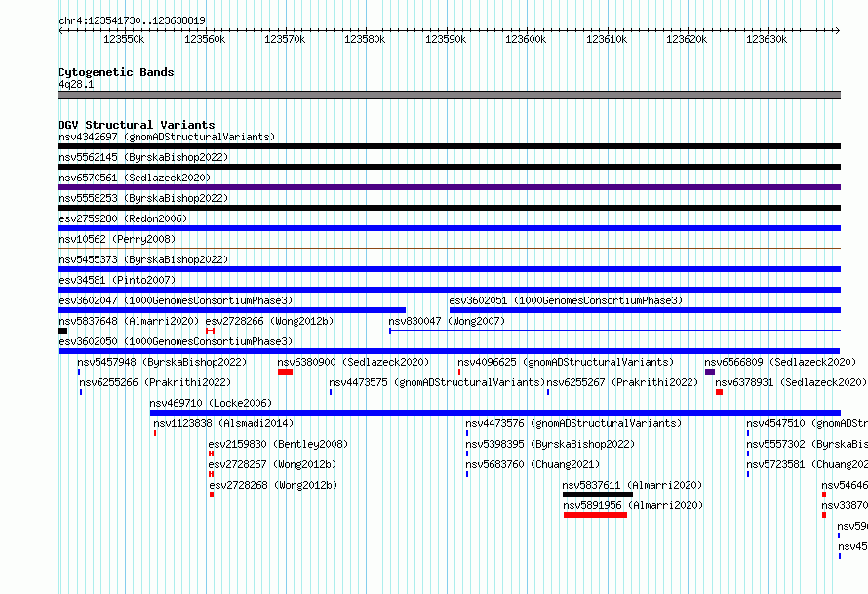Click the nsv5398395 ByrskaBishop2022 label

point(550,444)
